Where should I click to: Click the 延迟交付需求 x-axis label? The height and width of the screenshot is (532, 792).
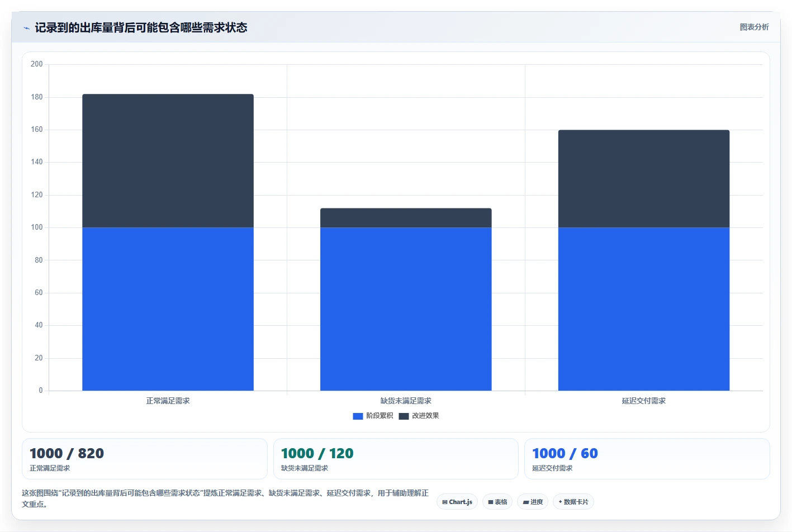(644, 401)
